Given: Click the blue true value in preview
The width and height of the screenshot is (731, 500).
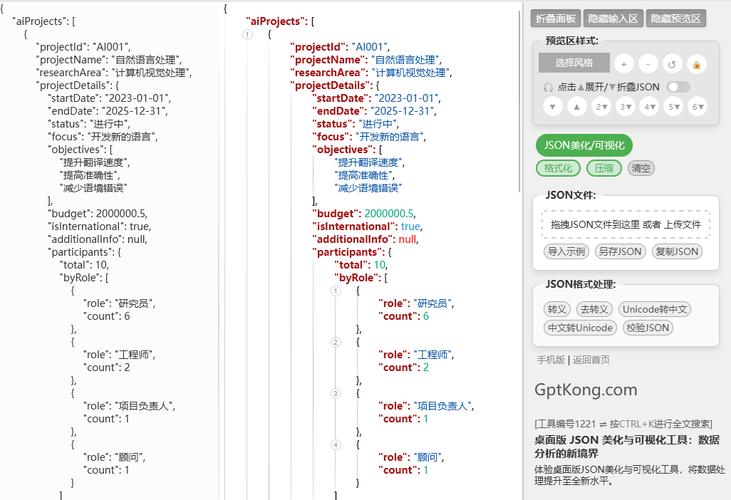Looking at the screenshot, I should [410, 226].
